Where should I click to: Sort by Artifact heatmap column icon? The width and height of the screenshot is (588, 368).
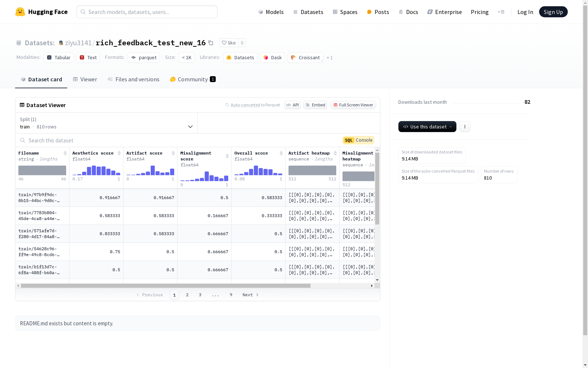tap(335, 153)
